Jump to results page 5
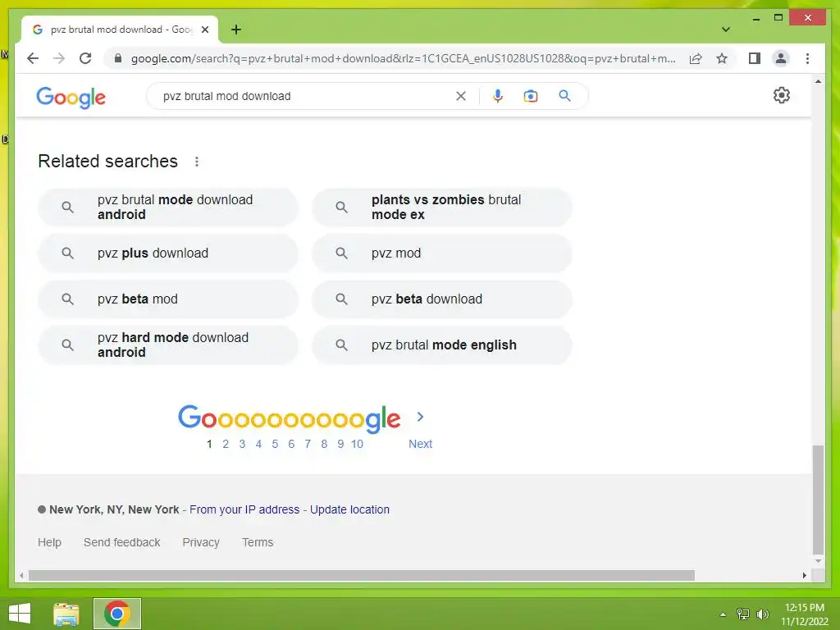The image size is (840, 630). [275, 444]
